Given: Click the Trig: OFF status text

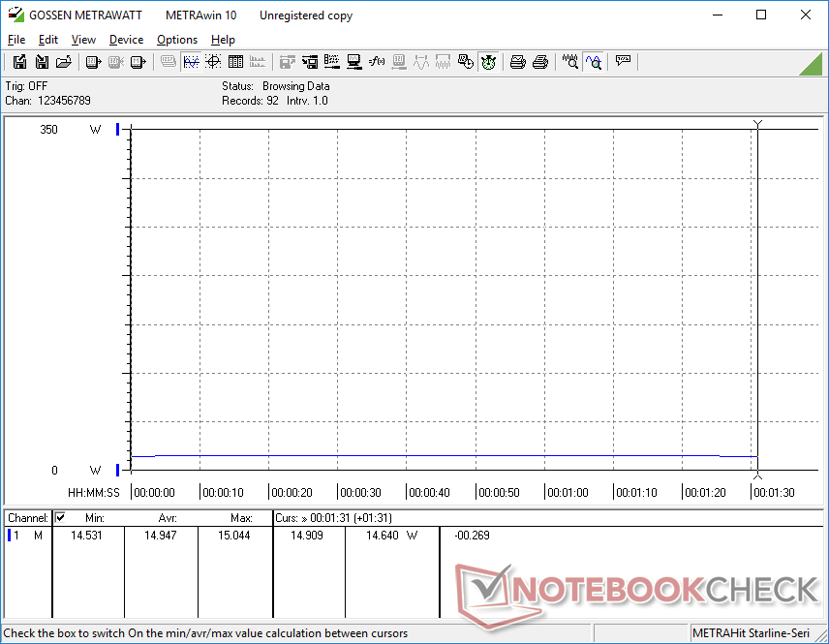Looking at the screenshot, I should coord(26,85).
